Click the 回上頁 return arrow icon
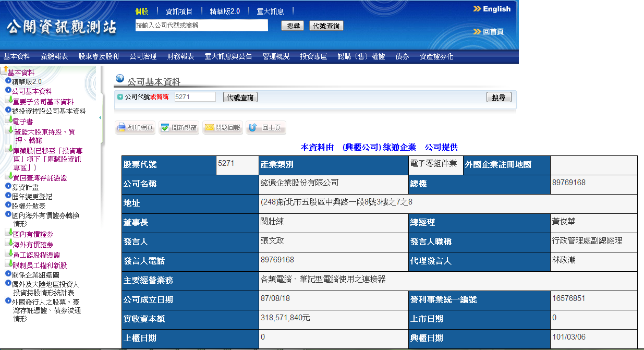 pos(253,127)
